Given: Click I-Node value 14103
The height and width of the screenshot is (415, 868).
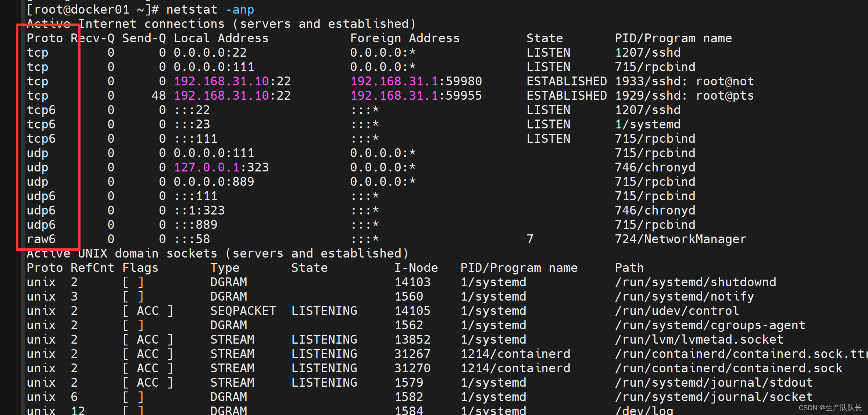Looking at the screenshot, I should tap(412, 282).
